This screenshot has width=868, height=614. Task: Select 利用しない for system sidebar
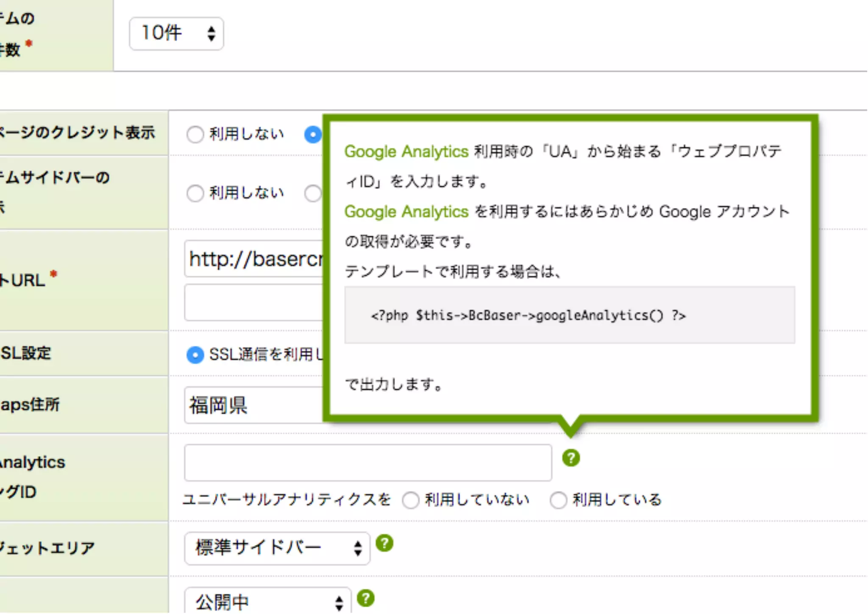(195, 193)
